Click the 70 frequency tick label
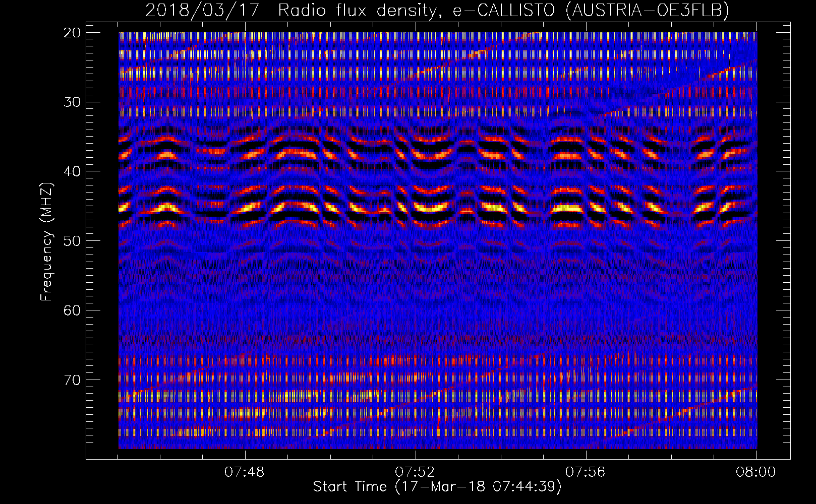The height and width of the screenshot is (504, 816). [x=72, y=380]
